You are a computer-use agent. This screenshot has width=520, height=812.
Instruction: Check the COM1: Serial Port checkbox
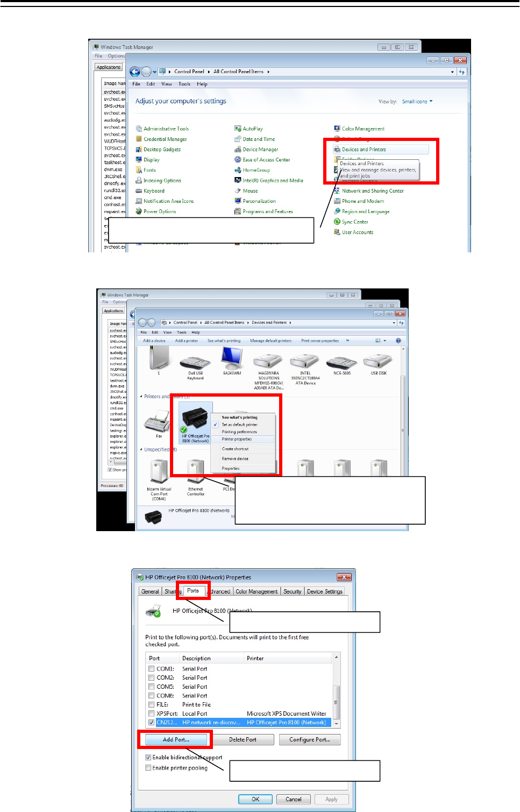[151, 668]
